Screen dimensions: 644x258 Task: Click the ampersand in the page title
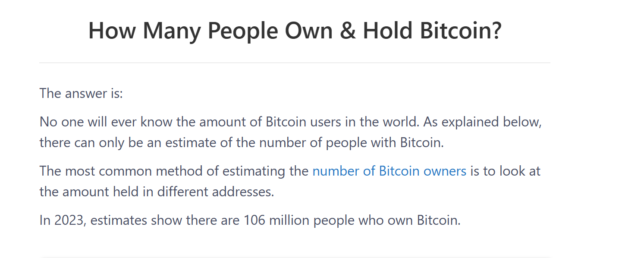348,31
